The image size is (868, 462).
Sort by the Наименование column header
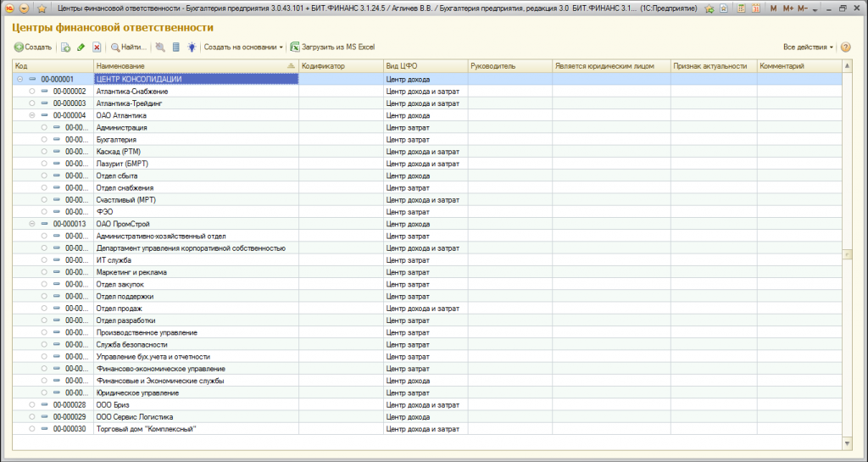click(196, 66)
